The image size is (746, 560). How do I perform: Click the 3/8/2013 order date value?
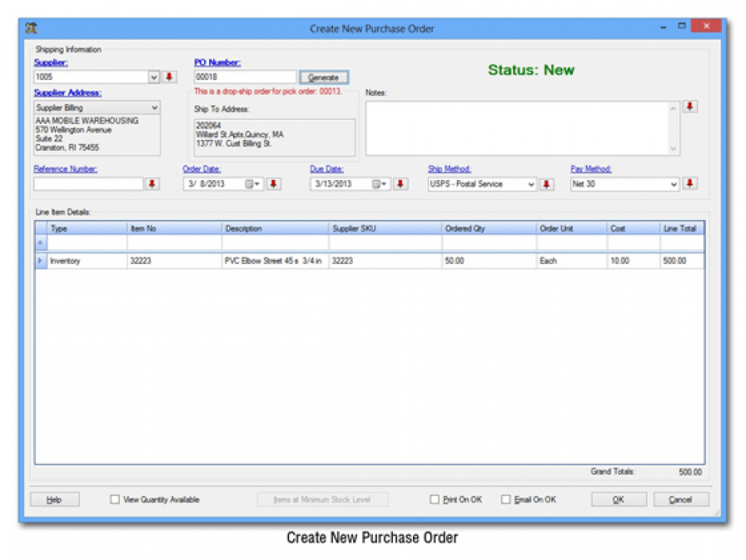click(x=206, y=184)
